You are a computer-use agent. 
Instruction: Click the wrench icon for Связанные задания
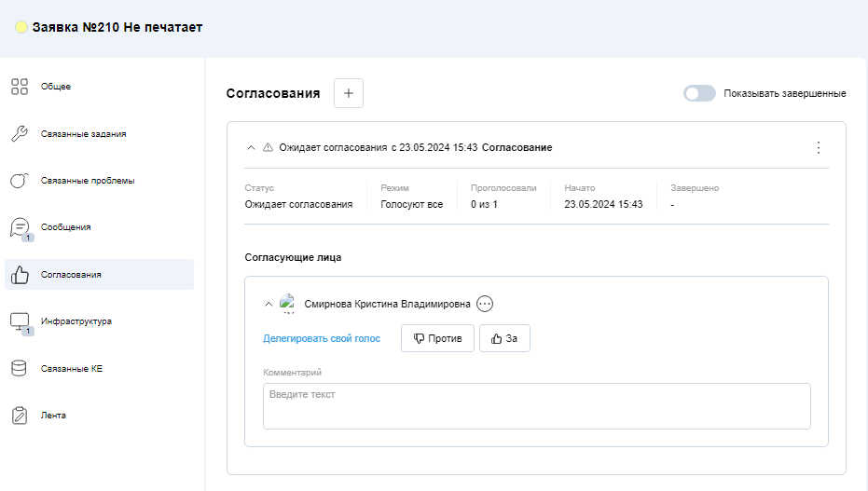click(x=20, y=134)
